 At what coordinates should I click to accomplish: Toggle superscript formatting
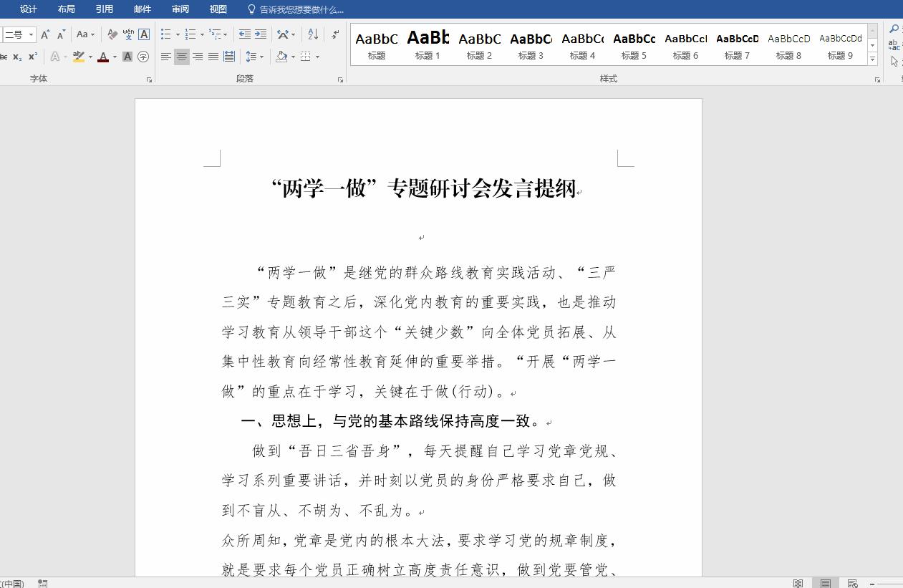33,56
